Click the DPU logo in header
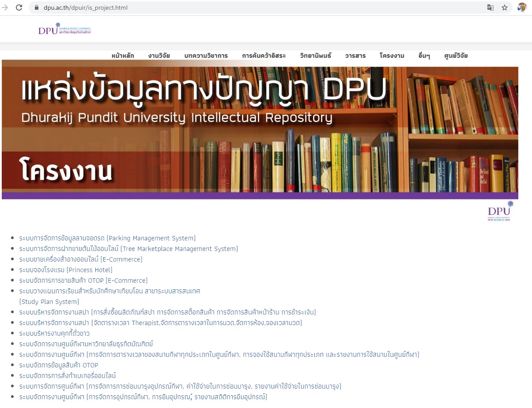This screenshot has width=532, height=408. point(64,29)
